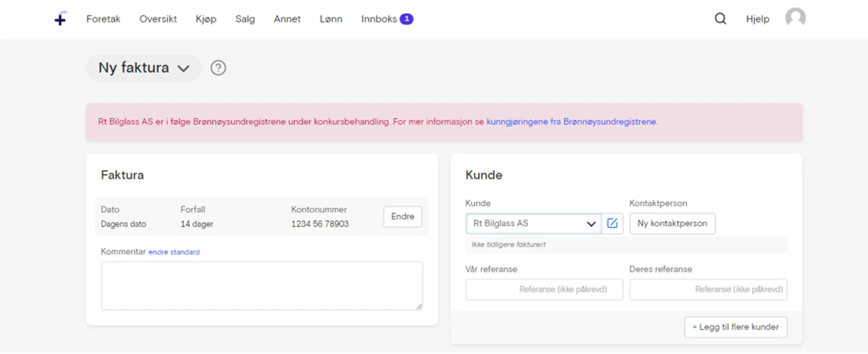Click the Hjelp menu item
Image resolution: width=868 pixels, height=354 pixels.
tap(757, 19)
